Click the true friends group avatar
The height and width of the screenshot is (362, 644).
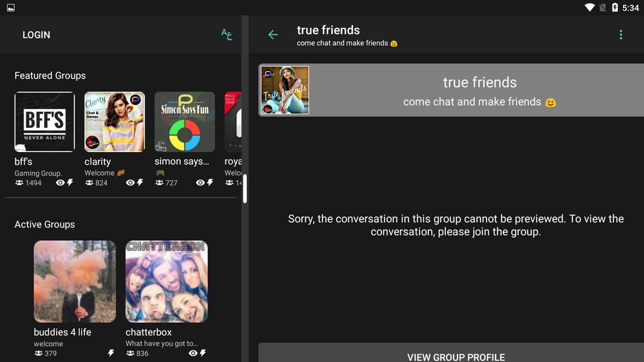[x=285, y=91]
